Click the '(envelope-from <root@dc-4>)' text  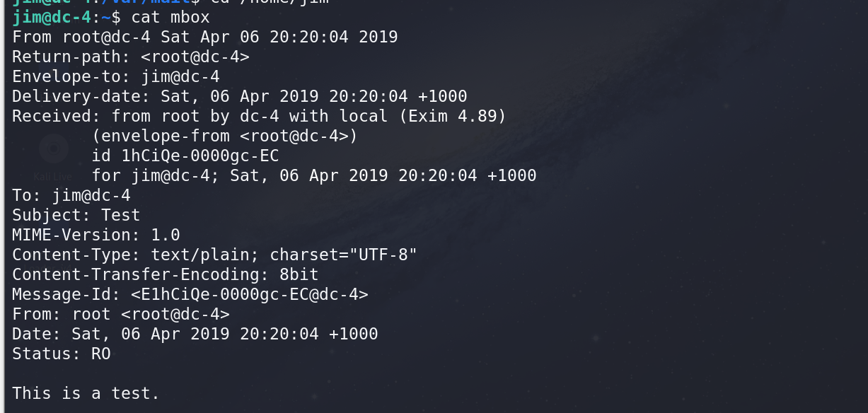click(x=225, y=136)
